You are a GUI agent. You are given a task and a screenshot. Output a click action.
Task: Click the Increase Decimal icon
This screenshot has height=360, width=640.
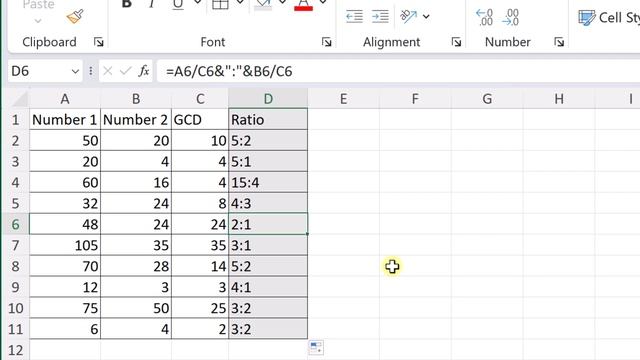pos(484,17)
